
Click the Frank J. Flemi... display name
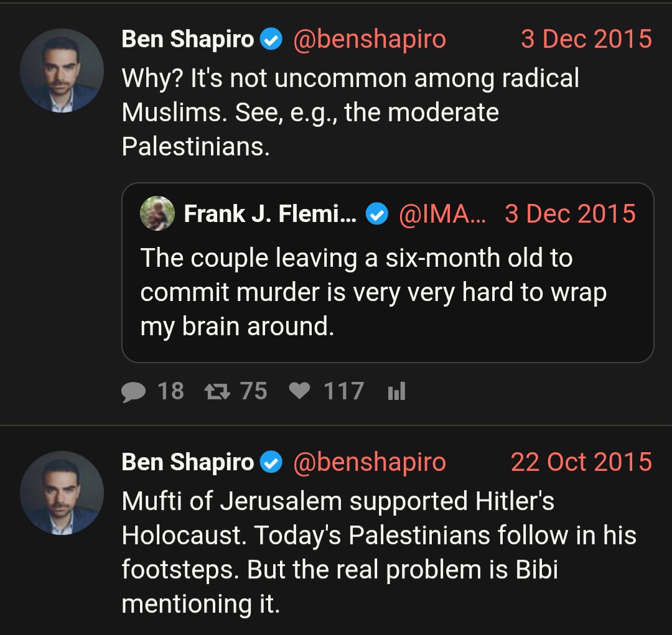[x=270, y=213]
